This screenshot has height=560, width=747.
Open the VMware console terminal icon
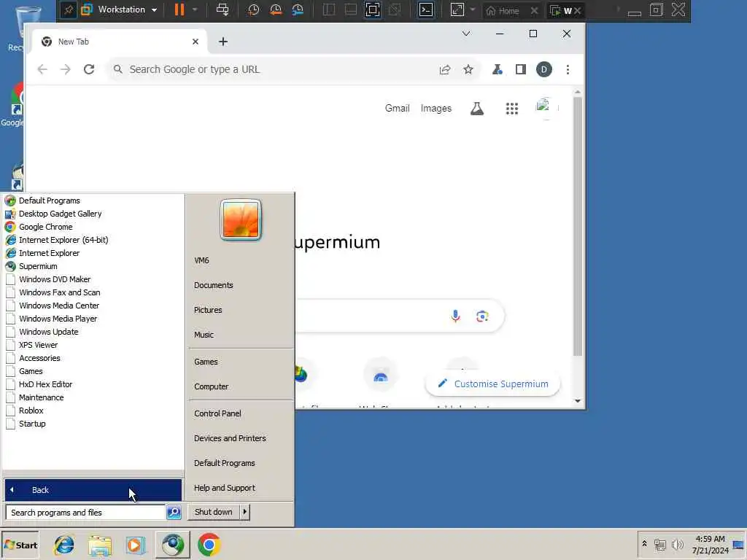[426, 9]
